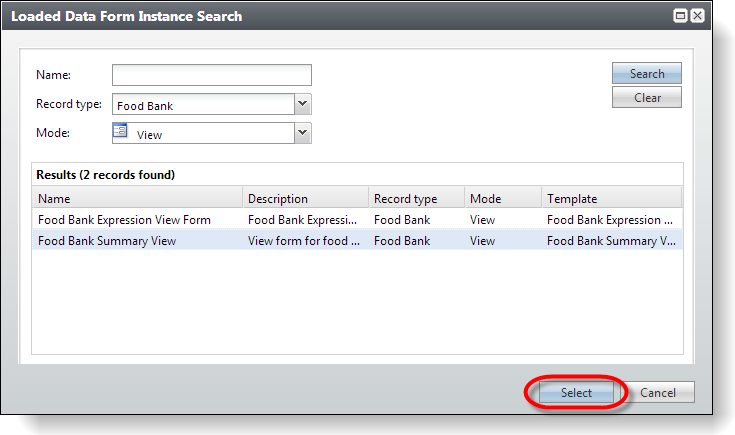Sort results by Description column header
Screen dimensions: 735x435
click(306, 198)
